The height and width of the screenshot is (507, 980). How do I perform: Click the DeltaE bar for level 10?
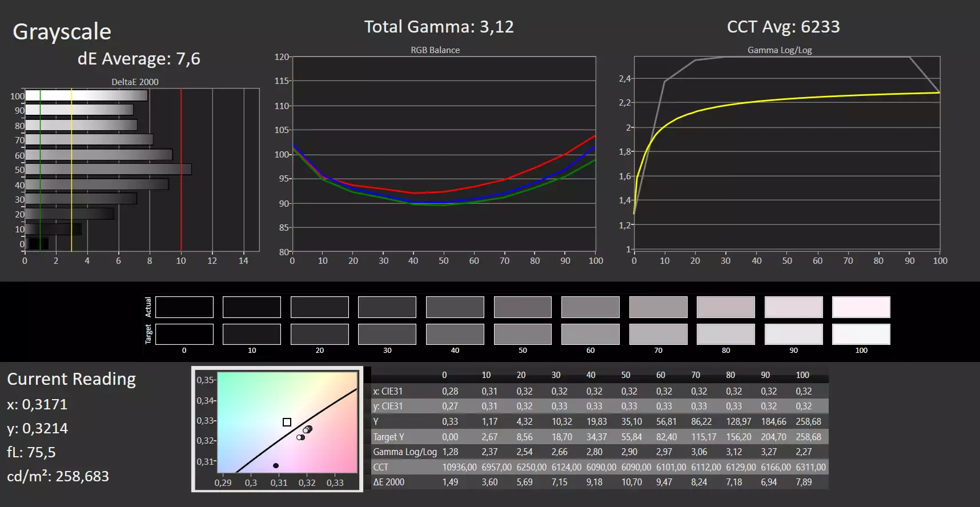[53, 229]
